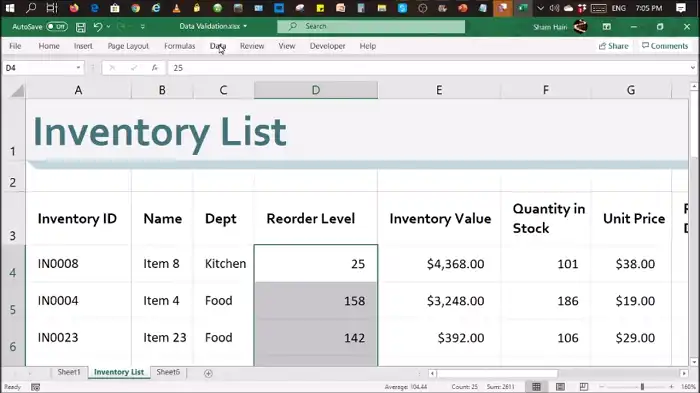Screen dimensions: 700x393
Task: Click the Insert Function fx icon
Action: click(x=154, y=68)
